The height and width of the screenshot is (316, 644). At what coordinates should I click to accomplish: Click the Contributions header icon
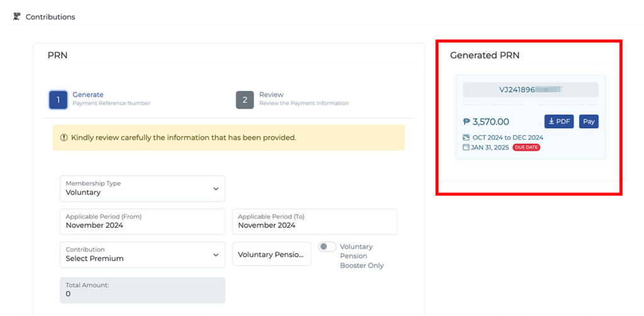pos(17,16)
